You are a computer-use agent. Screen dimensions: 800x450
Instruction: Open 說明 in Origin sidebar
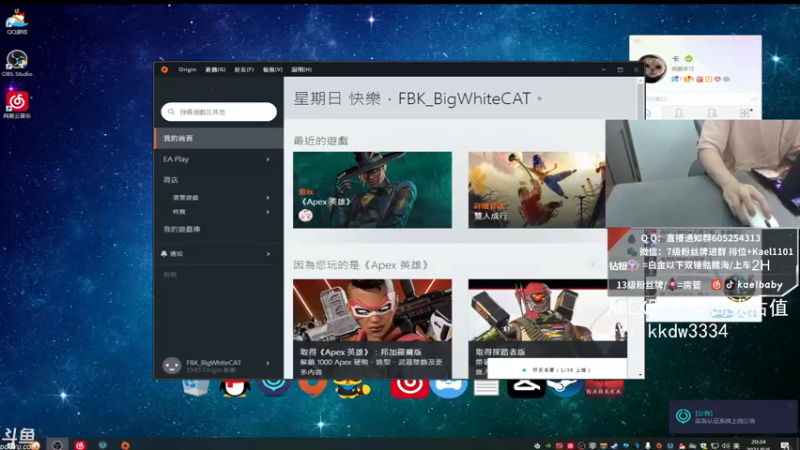(170, 274)
